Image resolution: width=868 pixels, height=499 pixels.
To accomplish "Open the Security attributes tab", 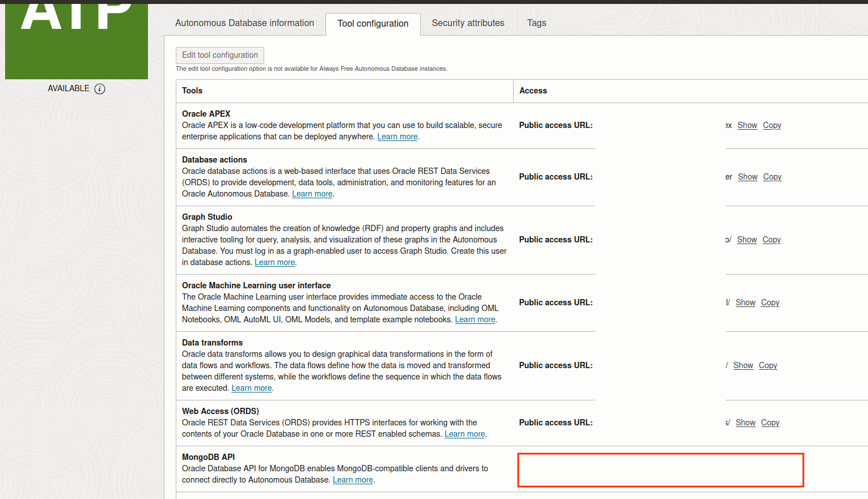I will (468, 23).
